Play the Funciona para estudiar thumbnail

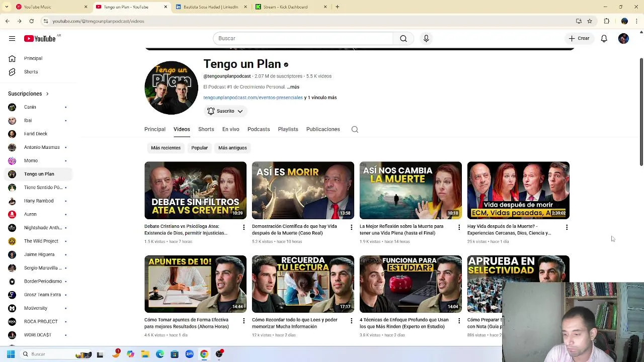(x=411, y=284)
